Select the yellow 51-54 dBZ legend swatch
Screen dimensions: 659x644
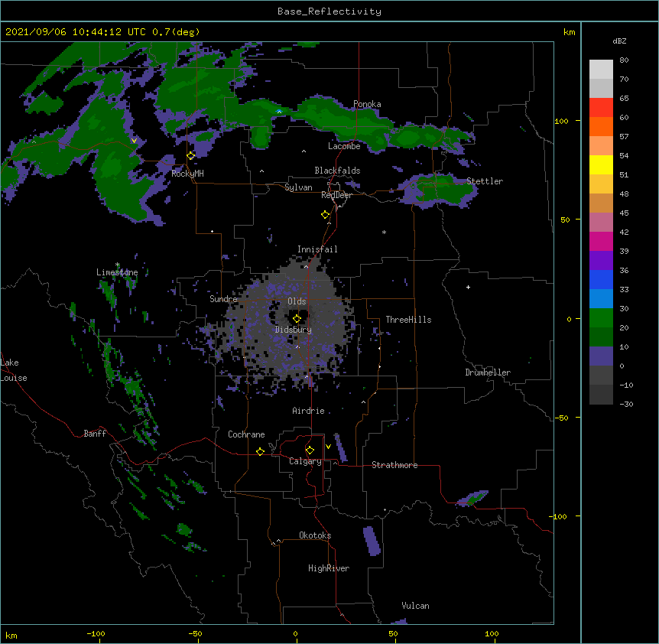[x=601, y=164]
